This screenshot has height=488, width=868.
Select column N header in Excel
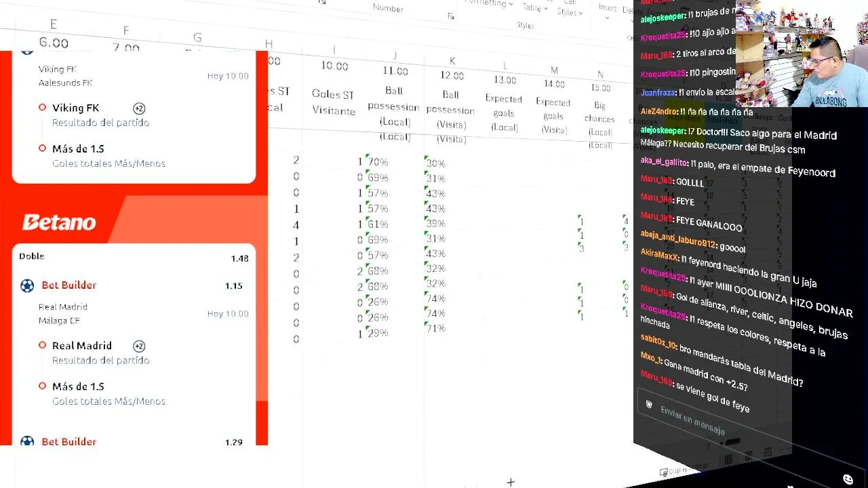click(x=600, y=75)
